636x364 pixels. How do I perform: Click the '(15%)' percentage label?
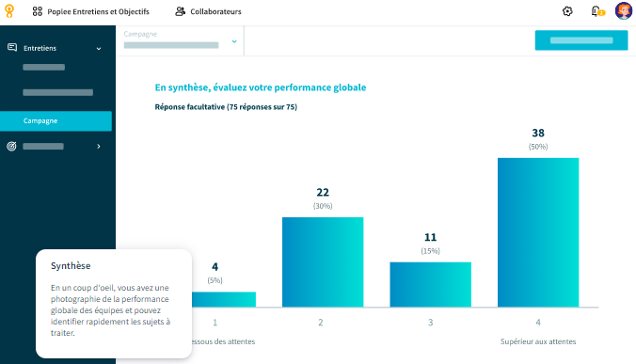point(430,251)
